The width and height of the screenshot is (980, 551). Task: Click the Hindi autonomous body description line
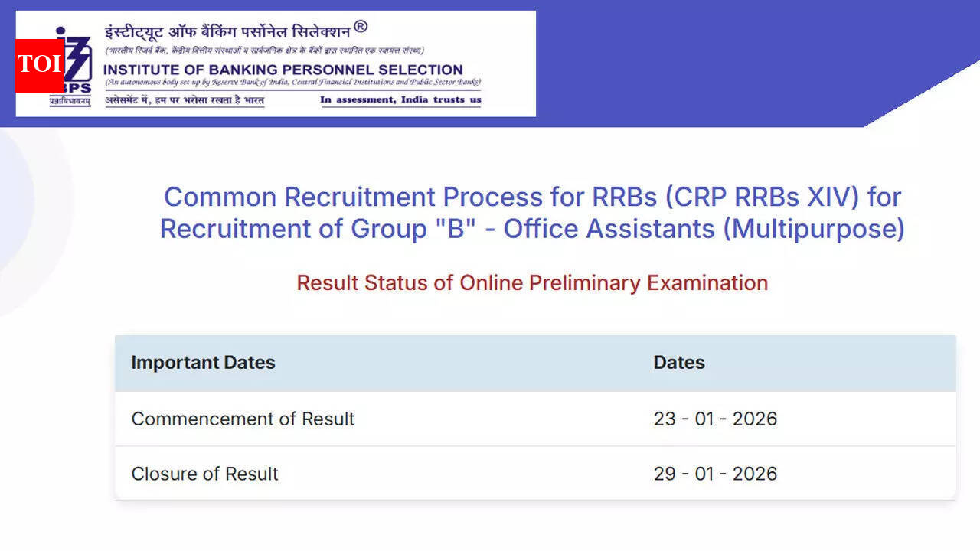[x=264, y=51]
